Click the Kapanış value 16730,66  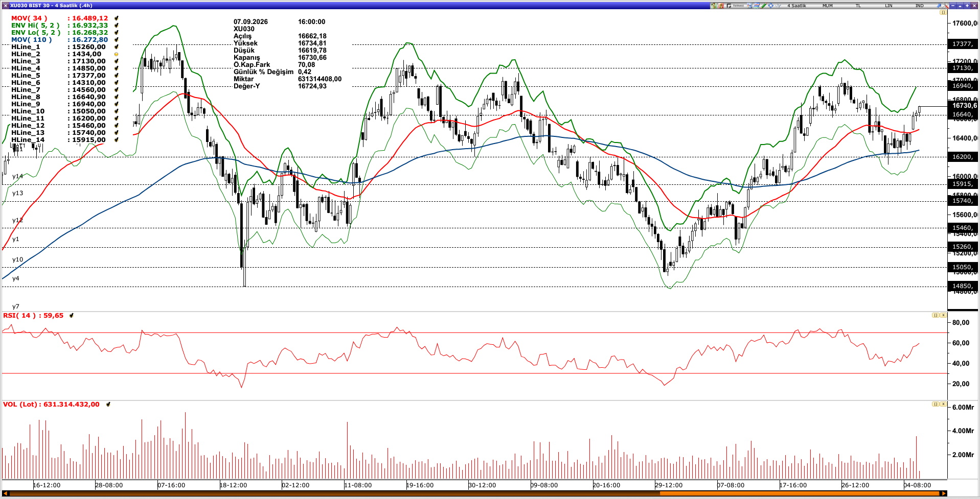312,58
